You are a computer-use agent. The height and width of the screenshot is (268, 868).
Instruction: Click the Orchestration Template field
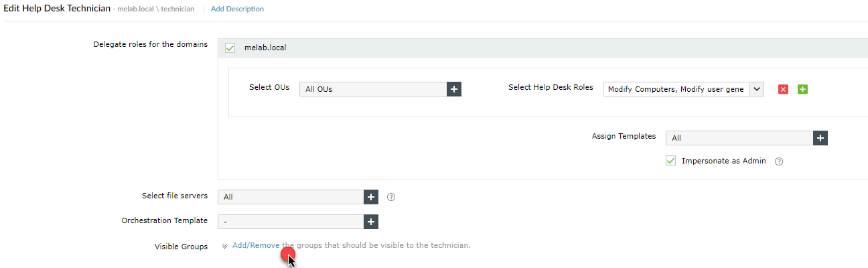click(x=291, y=221)
